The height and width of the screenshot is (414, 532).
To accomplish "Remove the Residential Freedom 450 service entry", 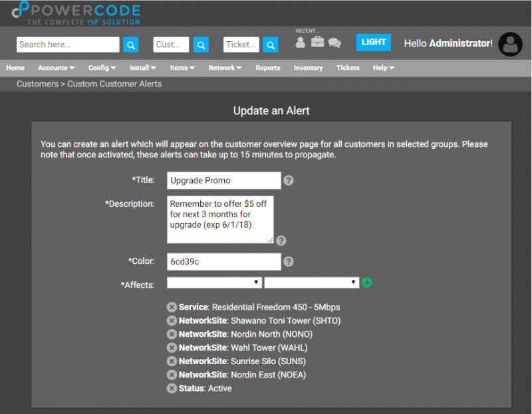I will [172, 307].
